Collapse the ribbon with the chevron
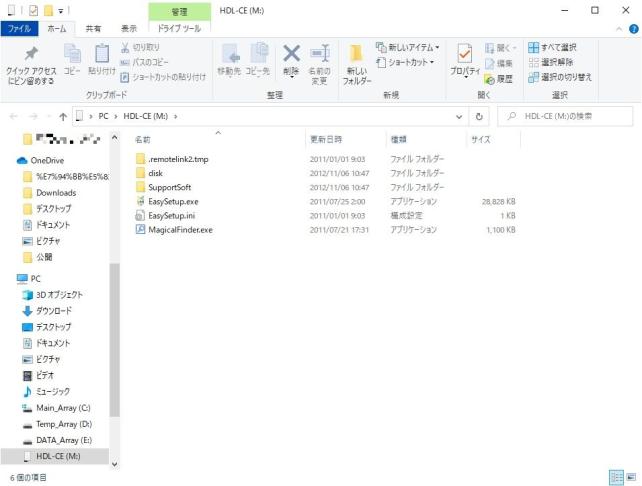The image size is (642, 486). click(619, 29)
